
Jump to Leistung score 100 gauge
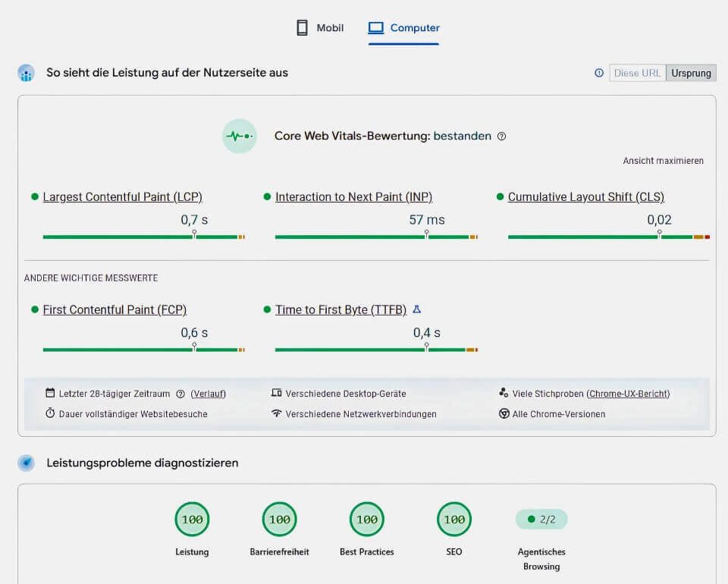[192, 520]
